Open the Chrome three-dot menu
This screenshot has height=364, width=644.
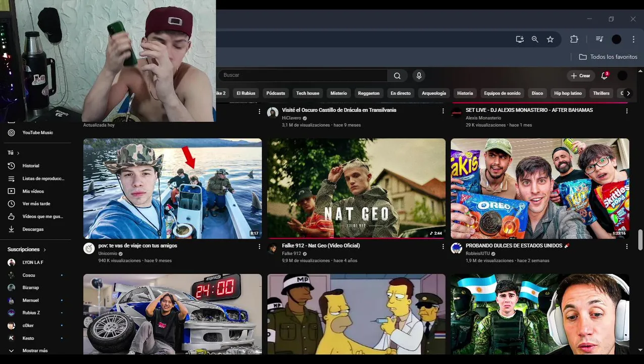(633, 39)
